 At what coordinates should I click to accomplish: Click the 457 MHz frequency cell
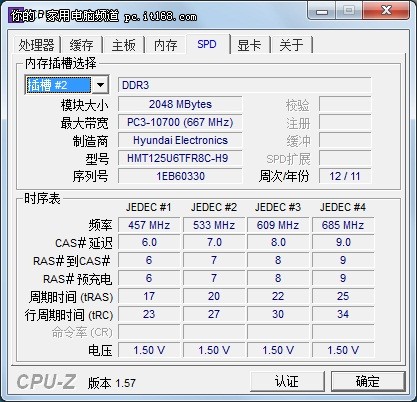149,225
